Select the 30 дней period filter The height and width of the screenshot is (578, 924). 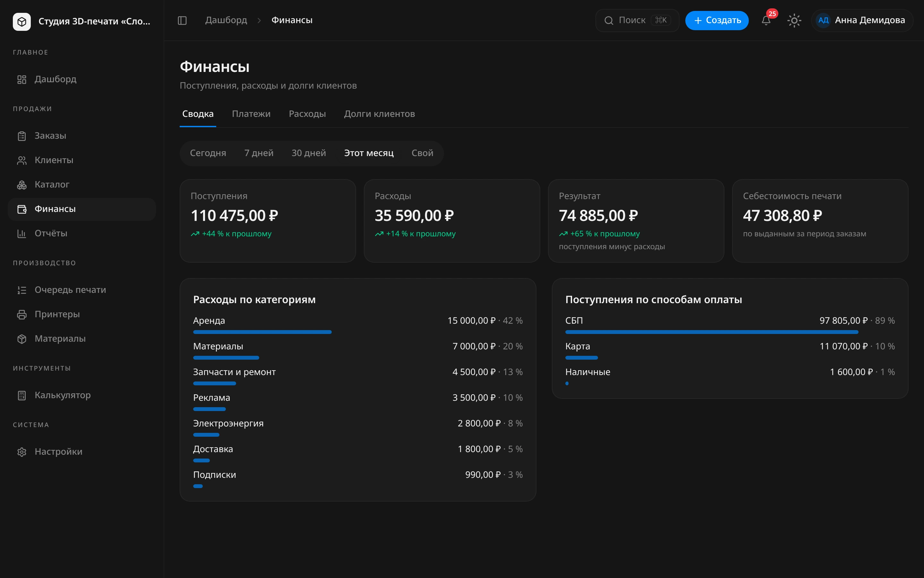[309, 153]
